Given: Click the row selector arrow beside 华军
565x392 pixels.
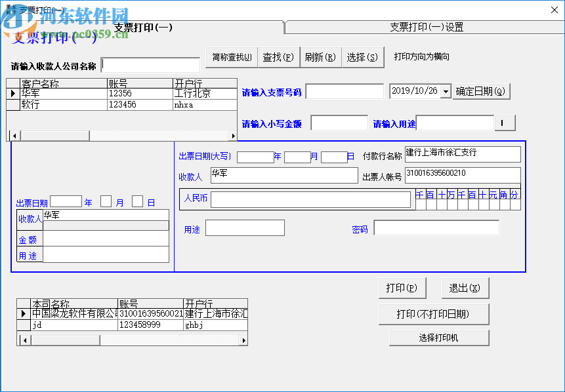Looking at the screenshot, I should pyautogui.click(x=14, y=93).
